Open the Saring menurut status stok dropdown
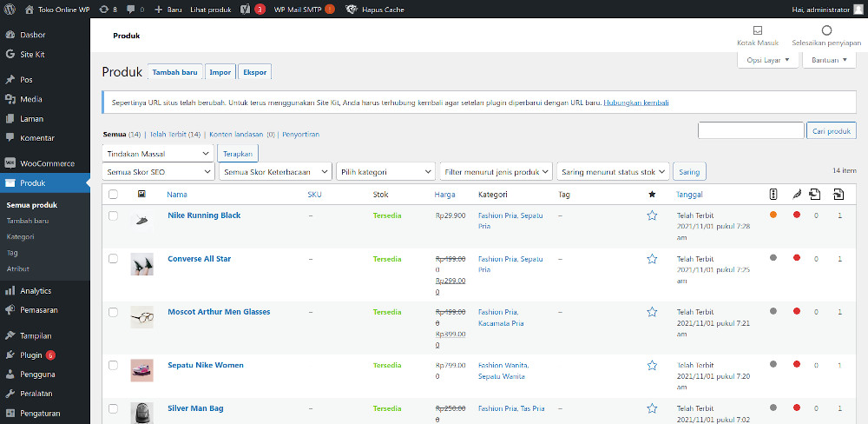The height and width of the screenshot is (424, 868). 614,172
